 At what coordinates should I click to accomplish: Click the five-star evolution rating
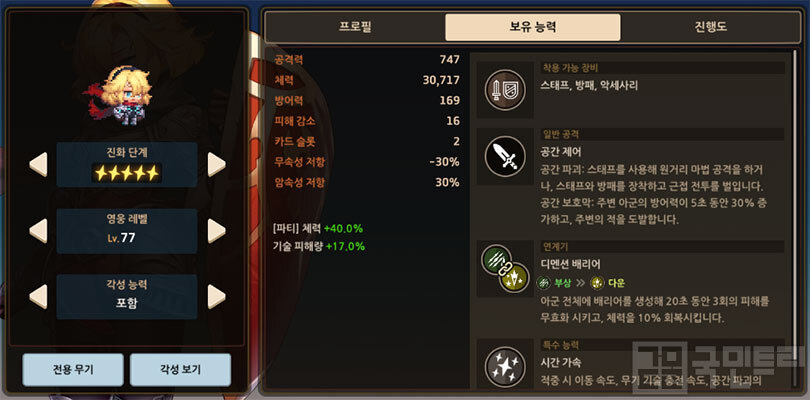(x=127, y=173)
